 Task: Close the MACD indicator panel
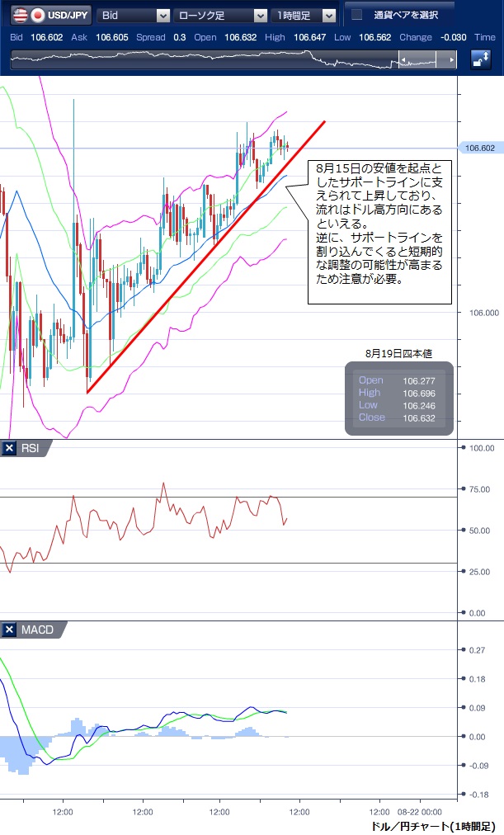pos(10,630)
